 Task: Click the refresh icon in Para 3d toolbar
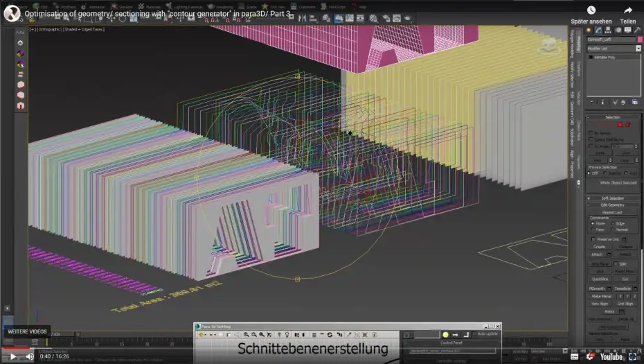(330, 335)
